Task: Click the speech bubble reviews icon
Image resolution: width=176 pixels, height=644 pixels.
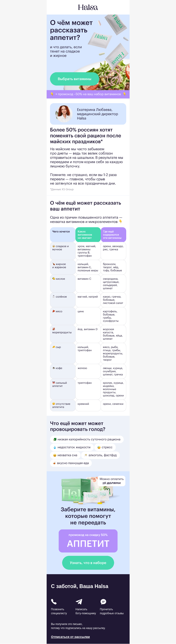Action: pyautogui.click(x=103, y=601)
